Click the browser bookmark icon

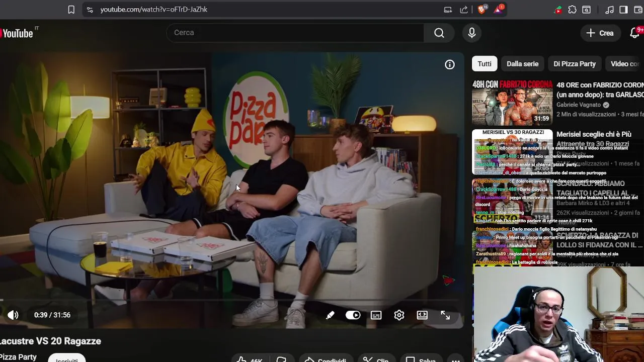pos(71,10)
